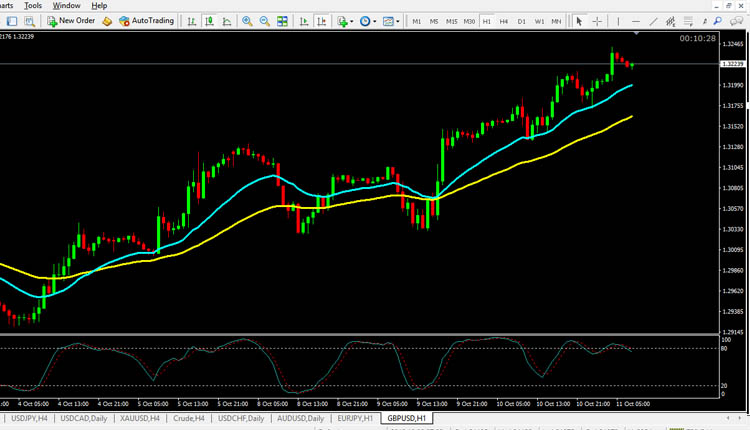The image size is (750, 430).
Task: Switch to the XAUUSD,H4 chart tab
Action: point(140,418)
